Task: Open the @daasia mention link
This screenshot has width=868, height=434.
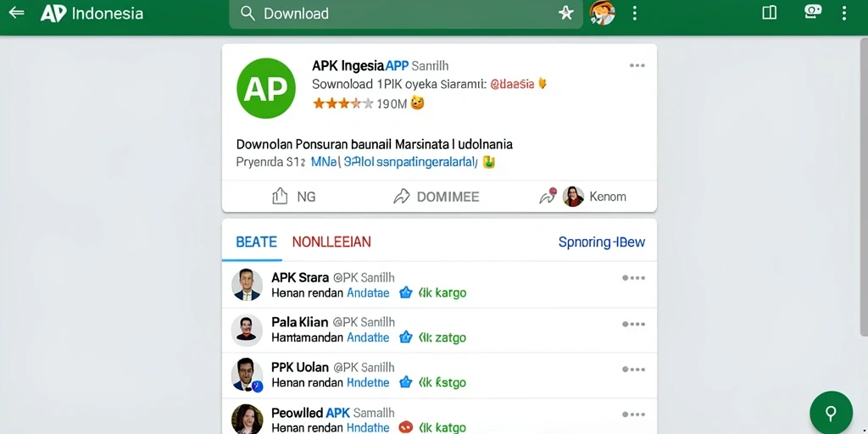Action: 513,84
